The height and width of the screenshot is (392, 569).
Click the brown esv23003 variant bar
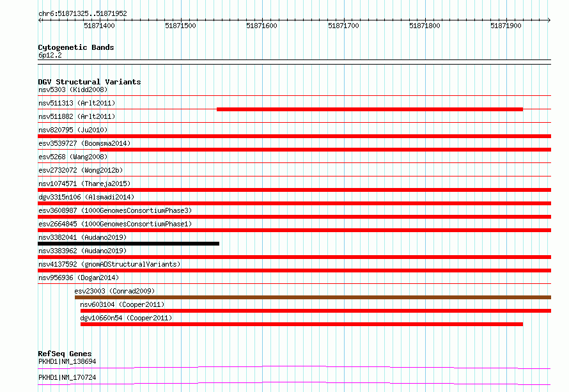313,297
